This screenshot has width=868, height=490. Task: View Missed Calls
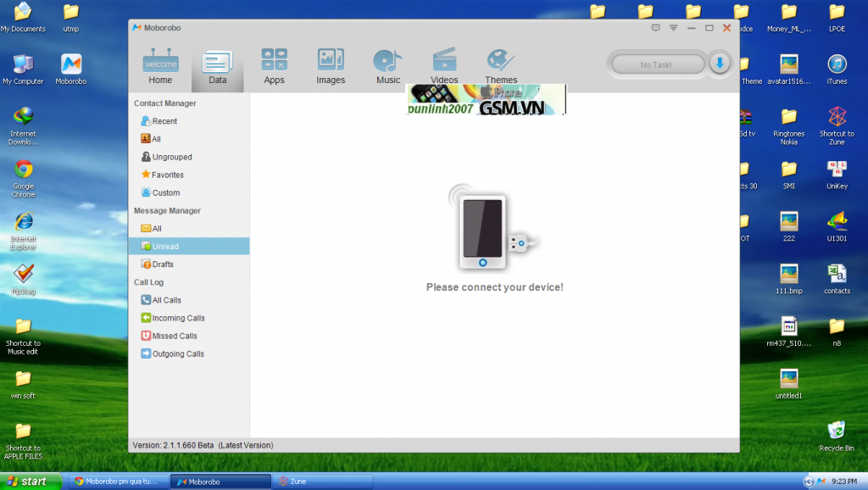coord(169,336)
